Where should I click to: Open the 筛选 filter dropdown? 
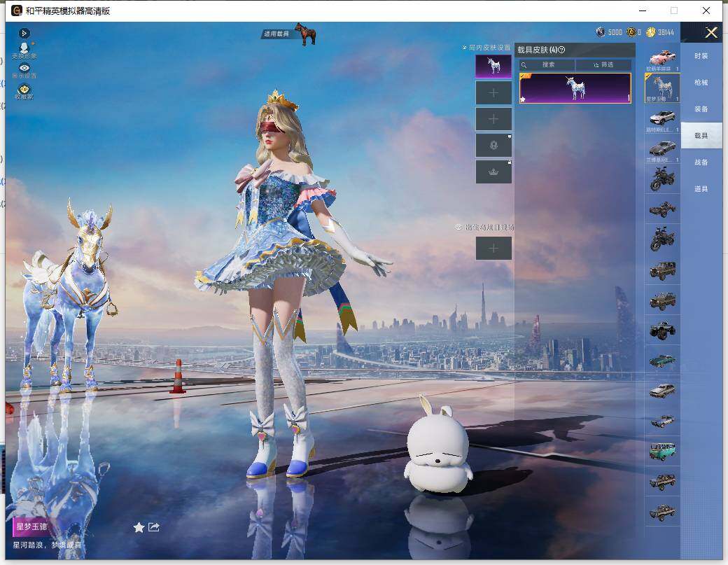point(603,64)
